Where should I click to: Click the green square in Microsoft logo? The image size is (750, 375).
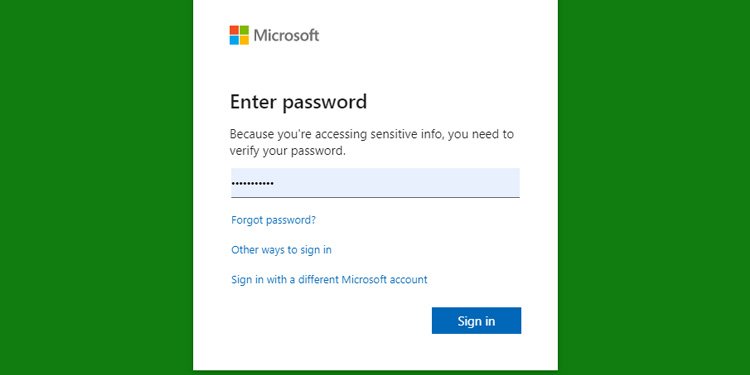(x=244, y=30)
